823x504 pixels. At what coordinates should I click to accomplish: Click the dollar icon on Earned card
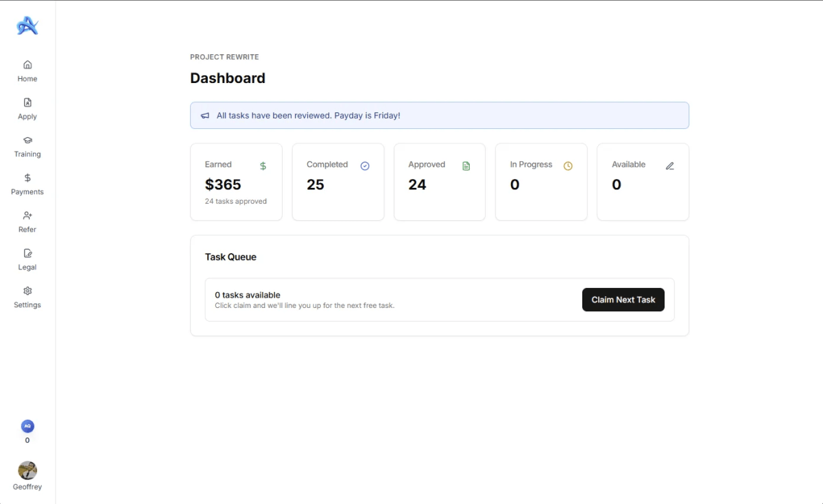[263, 166]
